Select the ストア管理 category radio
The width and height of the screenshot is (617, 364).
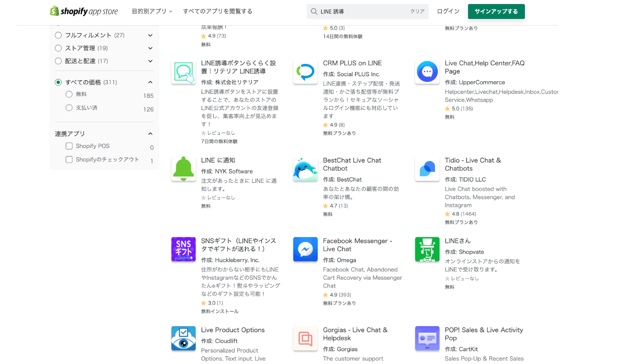[58, 48]
